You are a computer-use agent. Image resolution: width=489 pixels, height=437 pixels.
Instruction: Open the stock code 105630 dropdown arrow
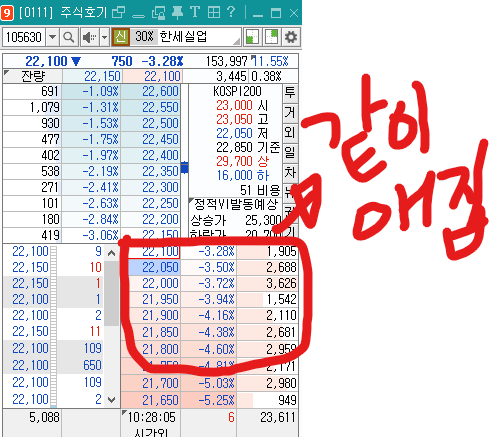point(52,37)
